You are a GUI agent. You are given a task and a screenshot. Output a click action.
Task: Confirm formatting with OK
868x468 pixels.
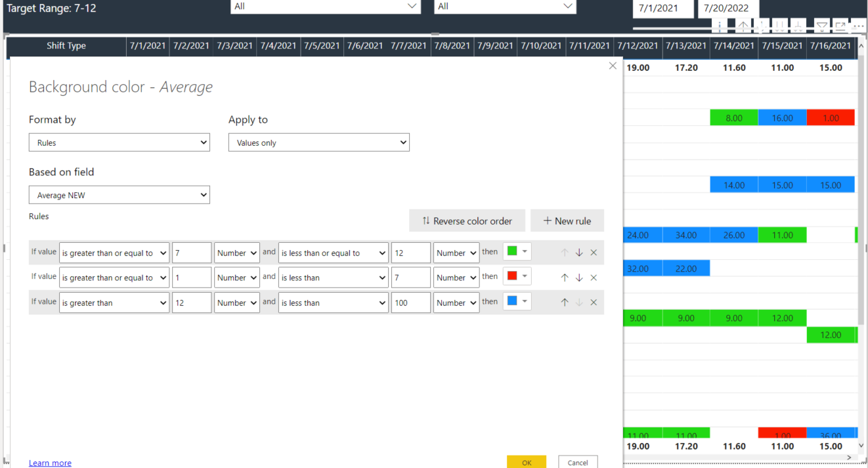[x=527, y=462]
